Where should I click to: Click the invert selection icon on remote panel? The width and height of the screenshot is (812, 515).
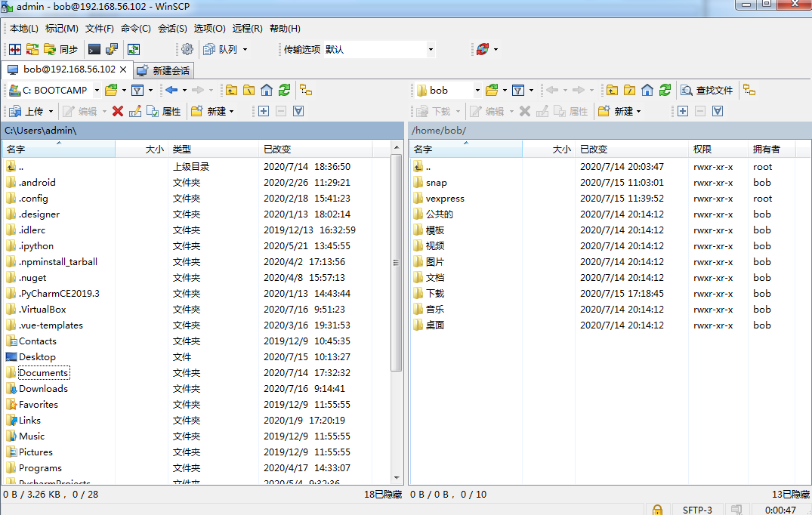pyautogui.click(x=718, y=112)
